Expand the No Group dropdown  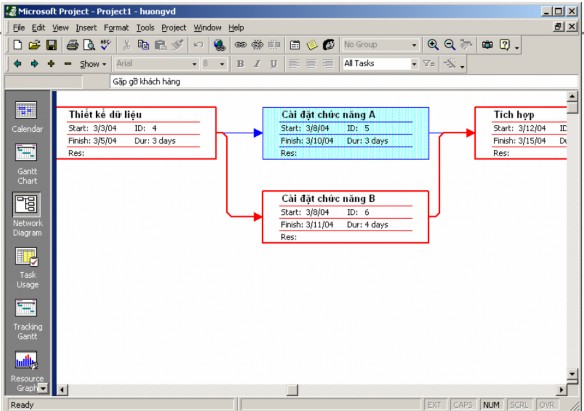pyautogui.click(x=414, y=45)
